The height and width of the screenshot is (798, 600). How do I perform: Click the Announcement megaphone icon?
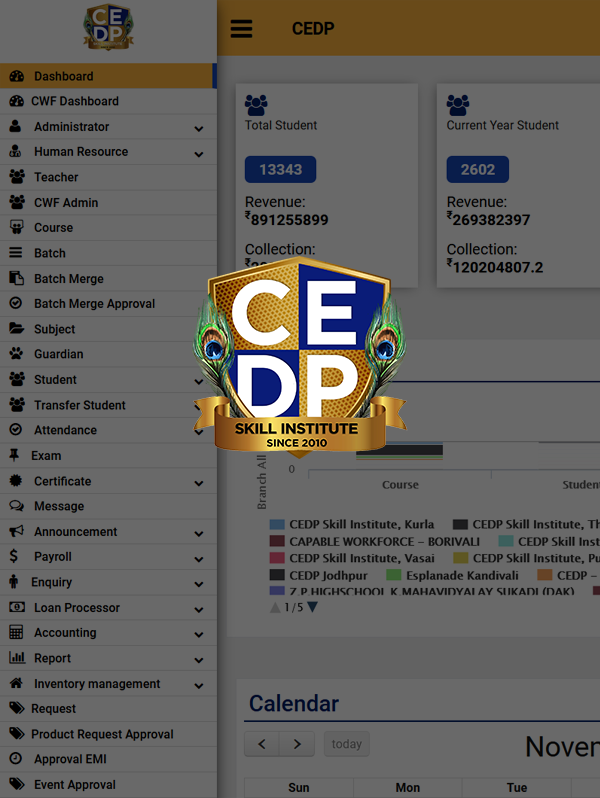click(16, 531)
